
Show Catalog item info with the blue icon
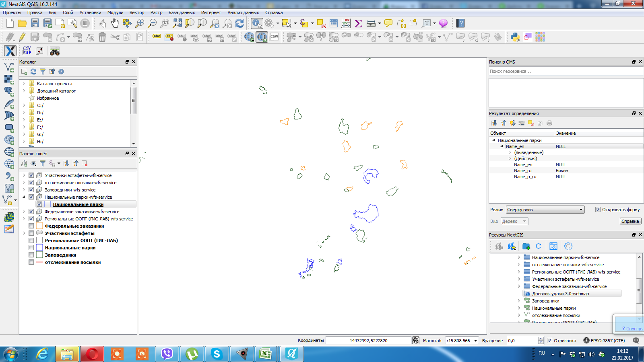click(x=61, y=72)
